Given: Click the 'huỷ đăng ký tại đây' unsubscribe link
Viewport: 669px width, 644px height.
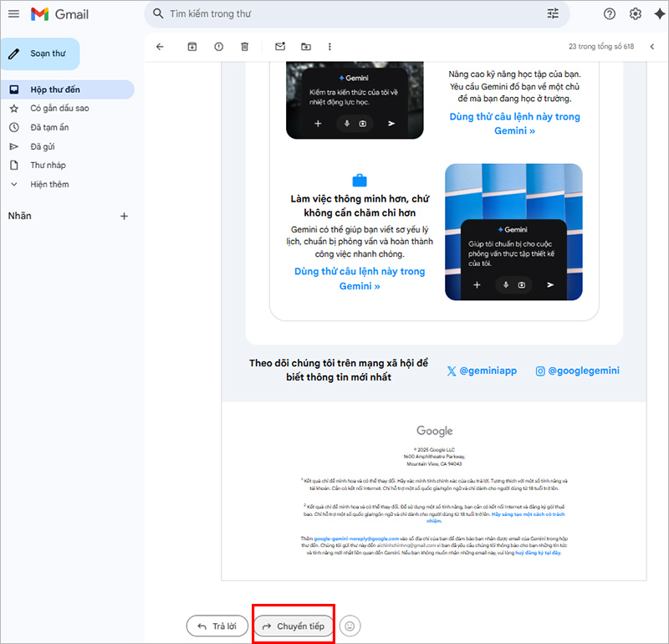Looking at the screenshot, I should coord(539,553).
